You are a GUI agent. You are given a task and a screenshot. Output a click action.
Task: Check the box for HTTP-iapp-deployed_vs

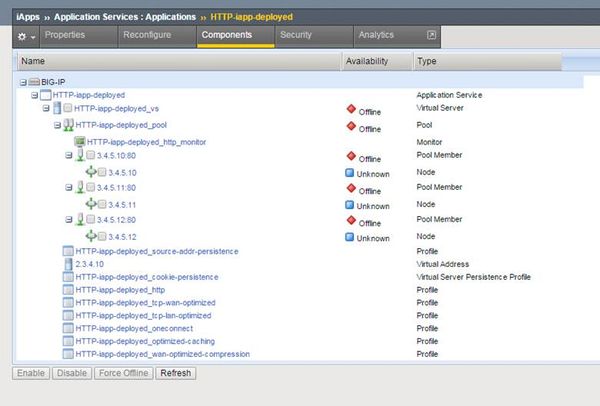(68, 108)
